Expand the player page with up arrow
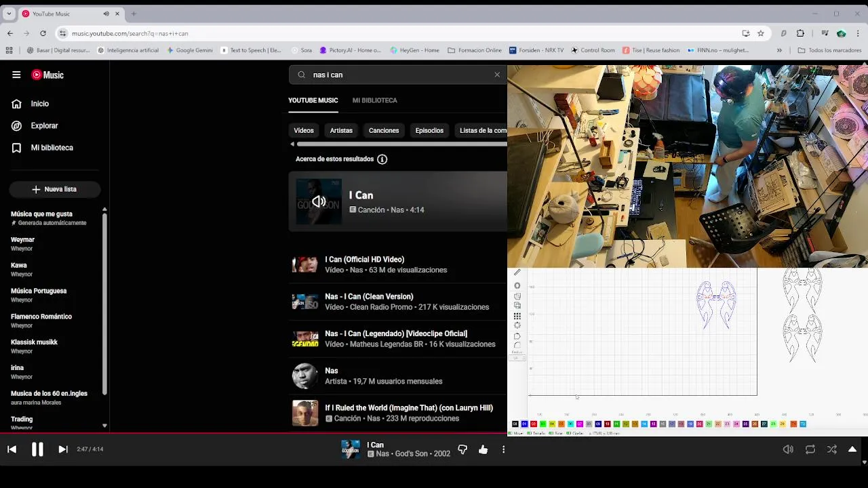 click(852, 449)
